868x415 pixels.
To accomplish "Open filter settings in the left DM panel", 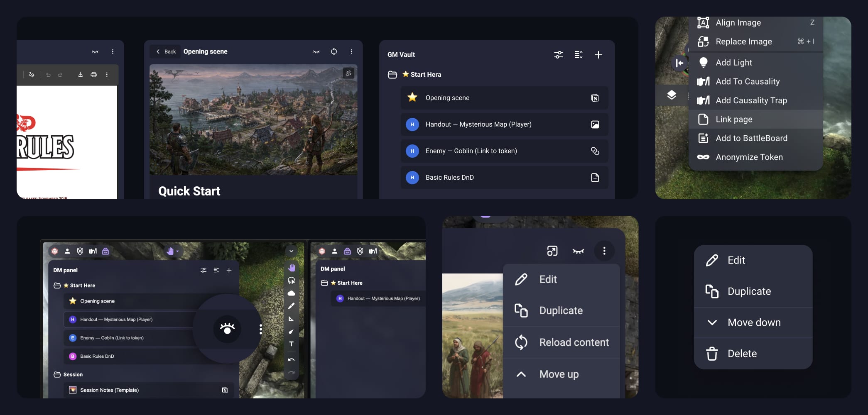I will coord(204,270).
